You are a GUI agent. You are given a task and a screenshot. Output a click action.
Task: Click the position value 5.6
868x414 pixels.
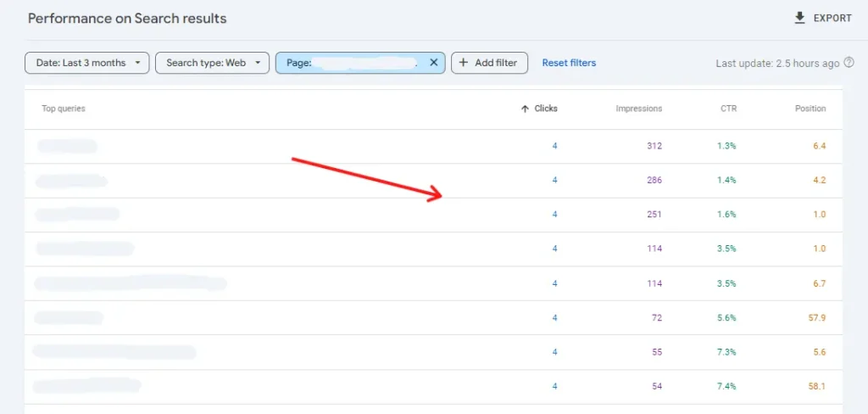point(821,352)
